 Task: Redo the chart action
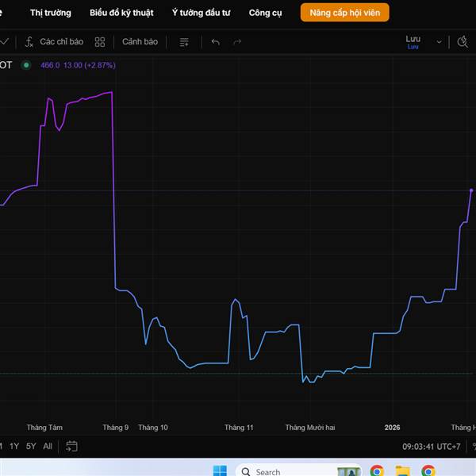click(237, 41)
